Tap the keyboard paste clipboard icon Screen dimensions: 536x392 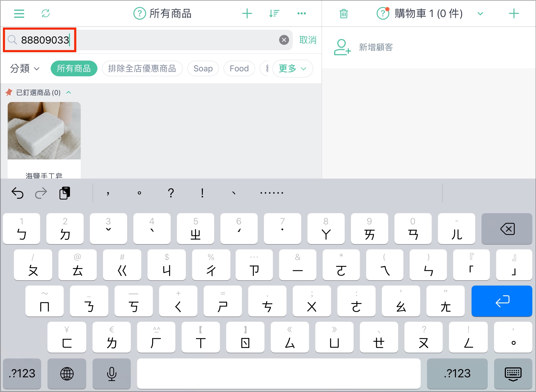[65, 193]
